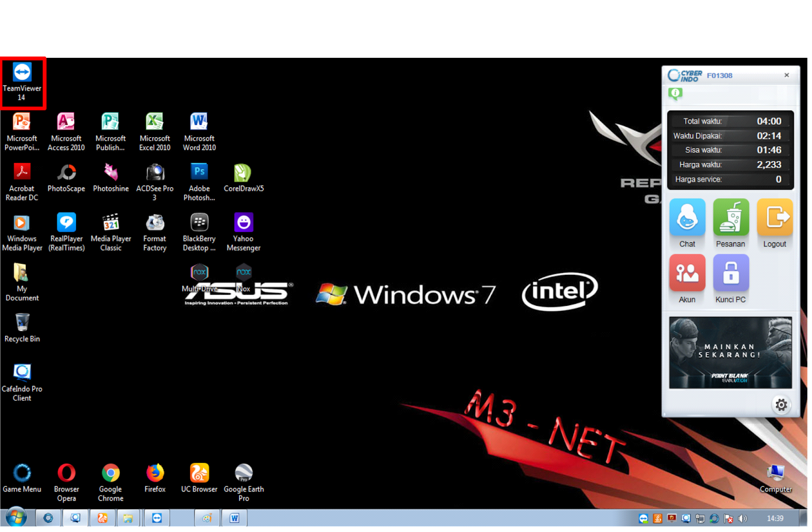Open the Paint taskbar button
This screenshot has width=812, height=532.
coord(207,518)
